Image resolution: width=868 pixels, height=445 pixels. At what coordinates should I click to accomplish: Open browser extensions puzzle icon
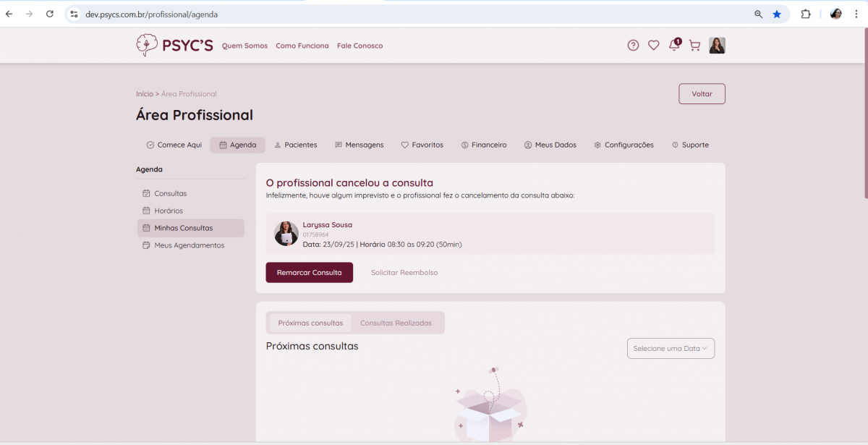(806, 14)
